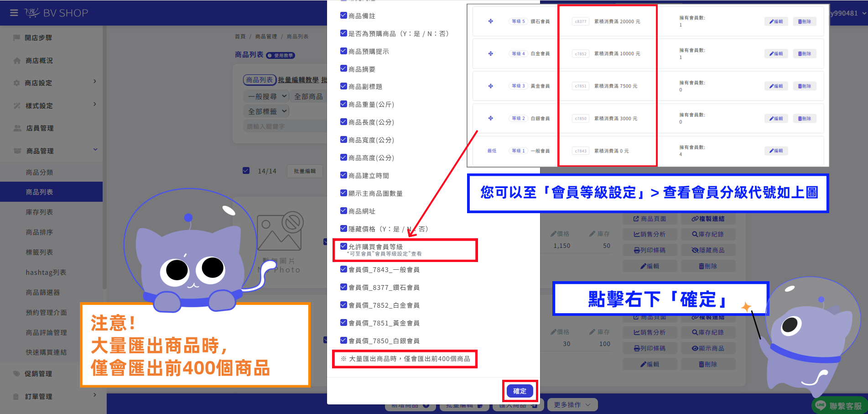
Task: Click the No Photo product thumbnail
Action: click(x=280, y=242)
